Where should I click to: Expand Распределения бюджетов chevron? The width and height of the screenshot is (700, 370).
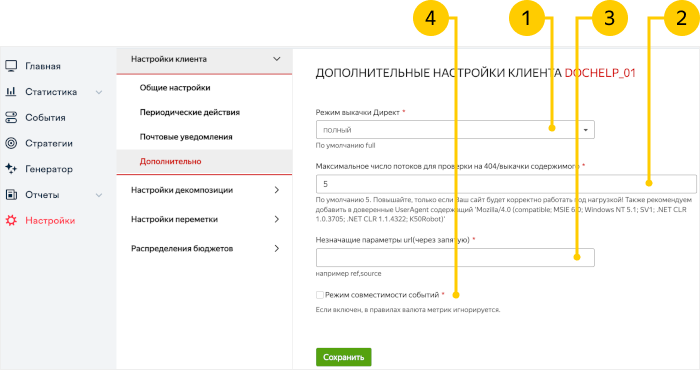point(277,249)
